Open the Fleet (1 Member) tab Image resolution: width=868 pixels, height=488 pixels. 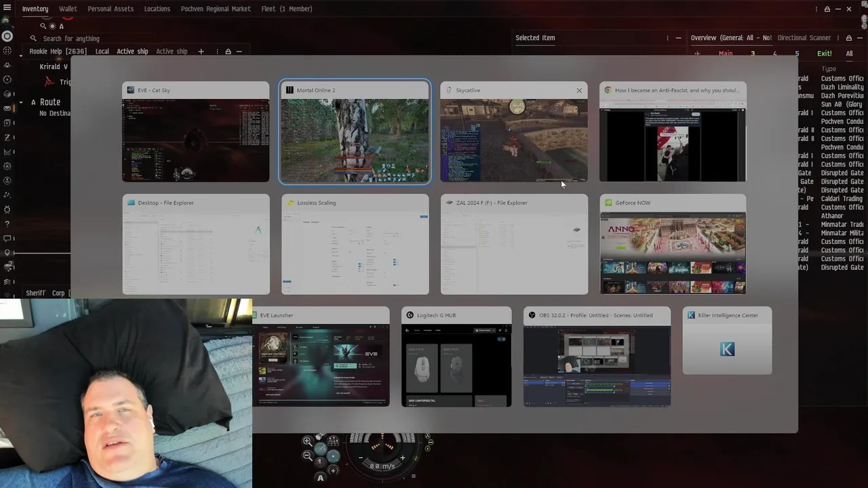(x=287, y=9)
